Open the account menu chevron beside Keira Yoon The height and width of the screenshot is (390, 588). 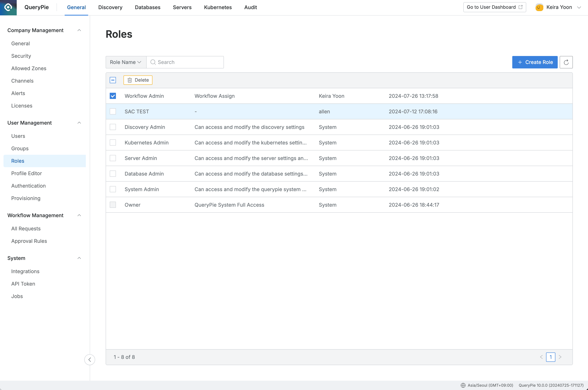click(579, 7)
